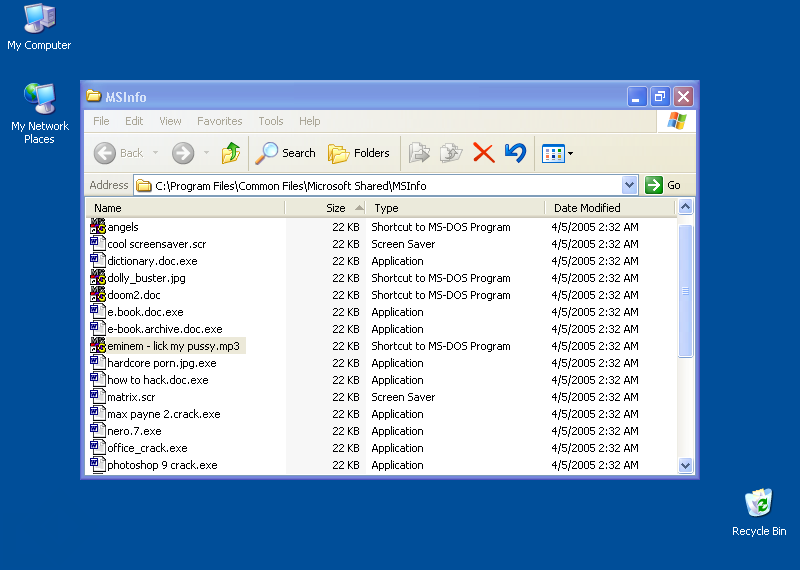The width and height of the screenshot is (800, 570).
Task: Open the Forward history dropdown arrow
Action: point(206,153)
